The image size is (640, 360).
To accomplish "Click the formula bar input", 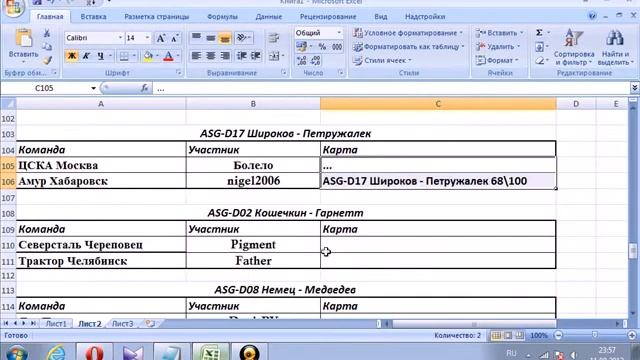I will click(x=392, y=89).
